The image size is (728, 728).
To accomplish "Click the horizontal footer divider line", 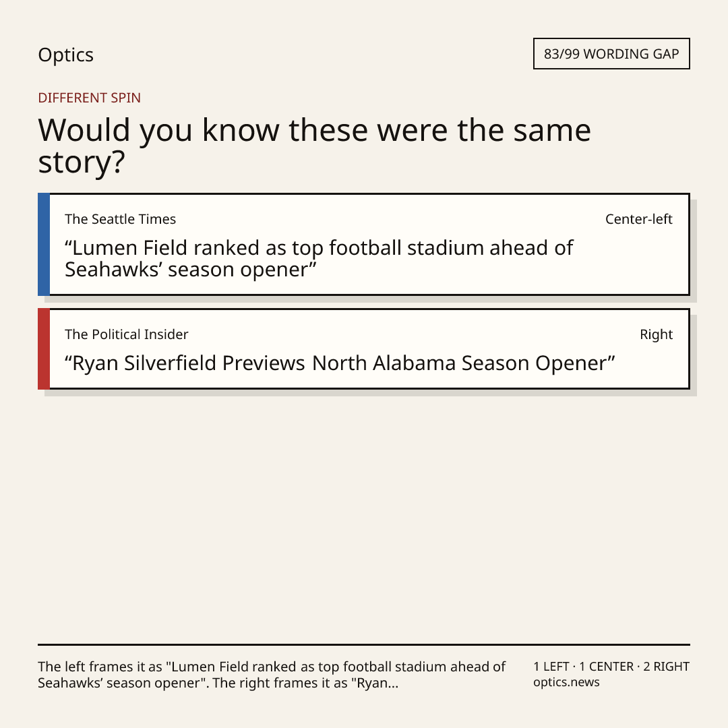I will click(364, 644).
